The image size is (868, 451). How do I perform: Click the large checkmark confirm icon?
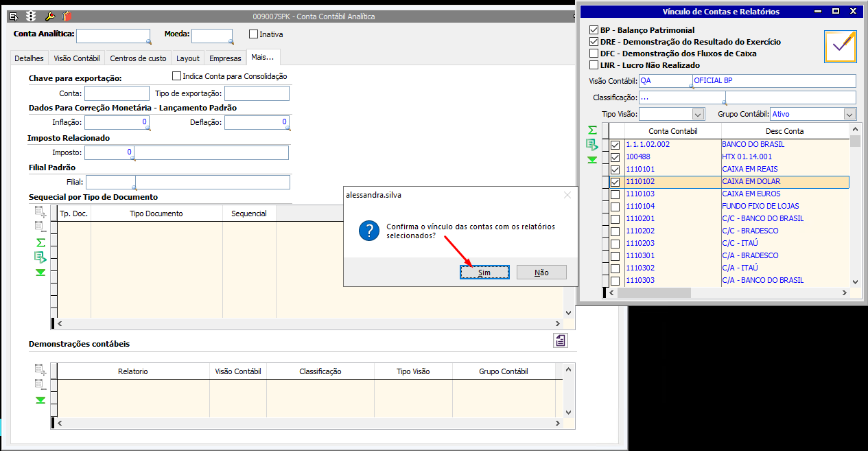tap(840, 47)
